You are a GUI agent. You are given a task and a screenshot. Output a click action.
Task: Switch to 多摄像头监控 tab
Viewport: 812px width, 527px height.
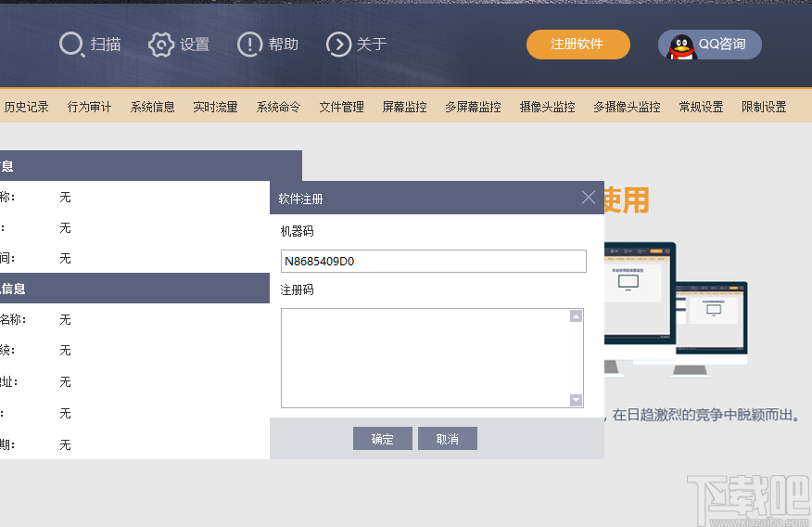point(627,107)
